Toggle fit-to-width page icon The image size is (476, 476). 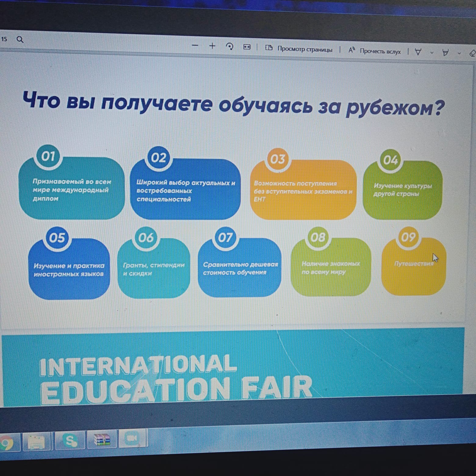click(x=247, y=47)
